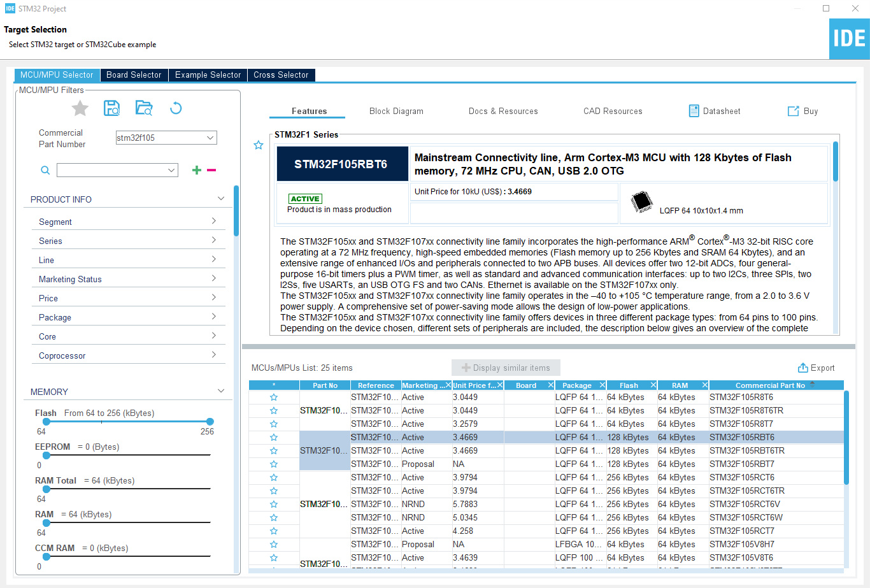Viewport: 870px width, 588px height.
Task: Expand the Core filter
Action: pos(214,336)
